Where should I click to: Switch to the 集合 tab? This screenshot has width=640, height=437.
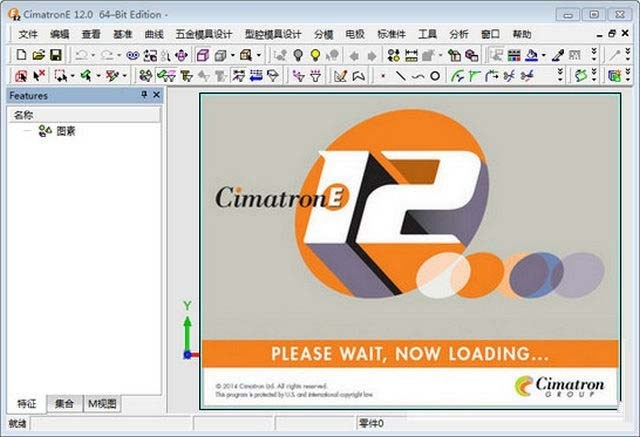pos(62,404)
